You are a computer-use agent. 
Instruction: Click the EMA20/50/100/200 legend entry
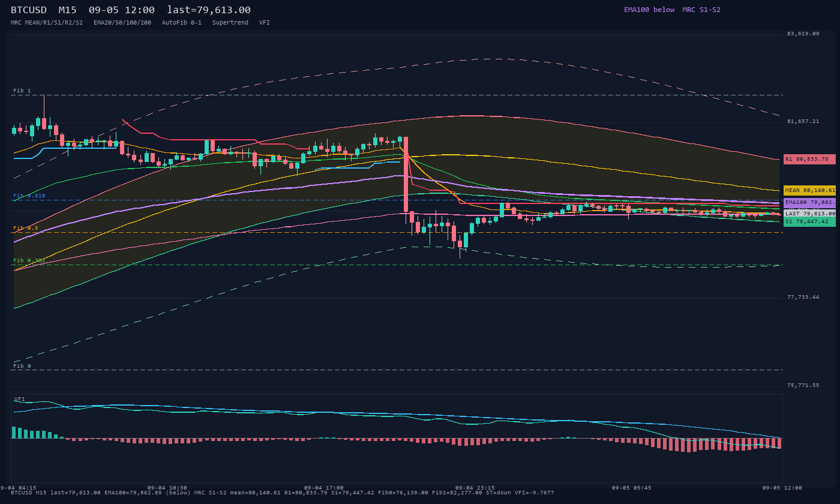pyautogui.click(x=122, y=22)
